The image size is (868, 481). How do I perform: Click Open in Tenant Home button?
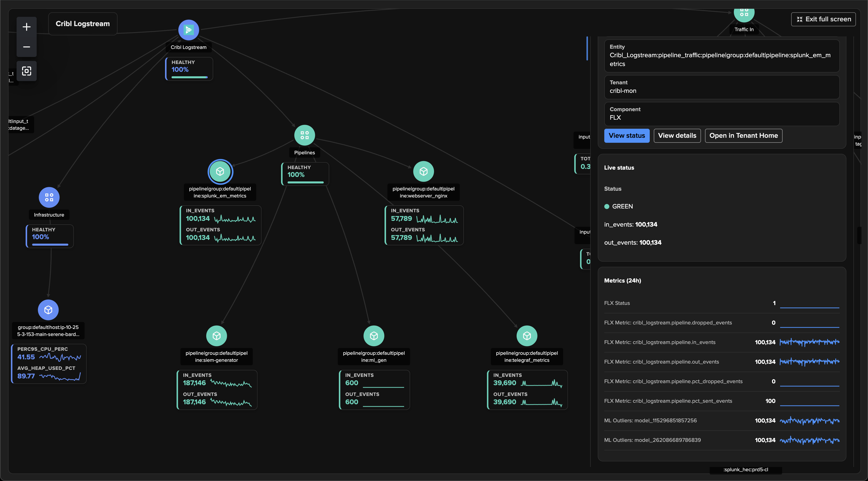click(x=744, y=136)
